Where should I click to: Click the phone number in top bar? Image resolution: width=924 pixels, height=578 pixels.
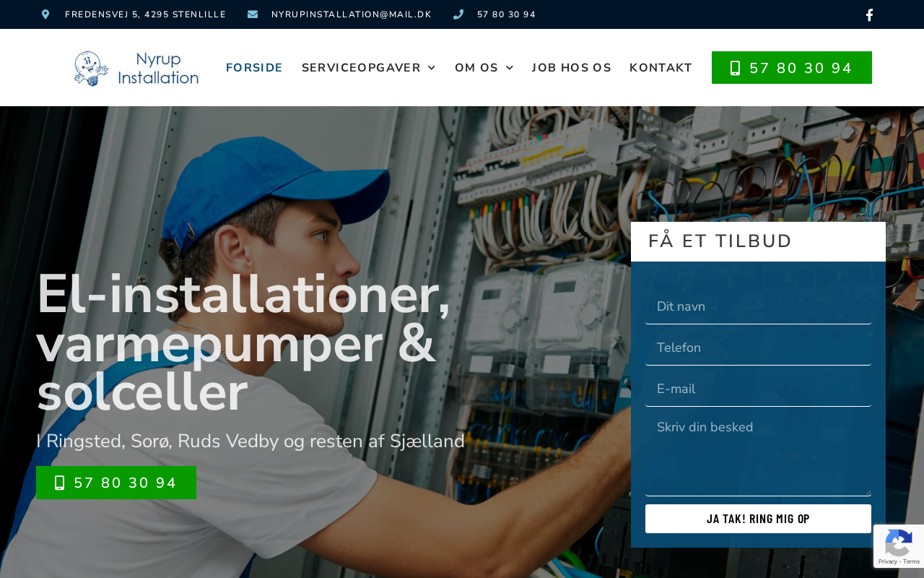507,14
